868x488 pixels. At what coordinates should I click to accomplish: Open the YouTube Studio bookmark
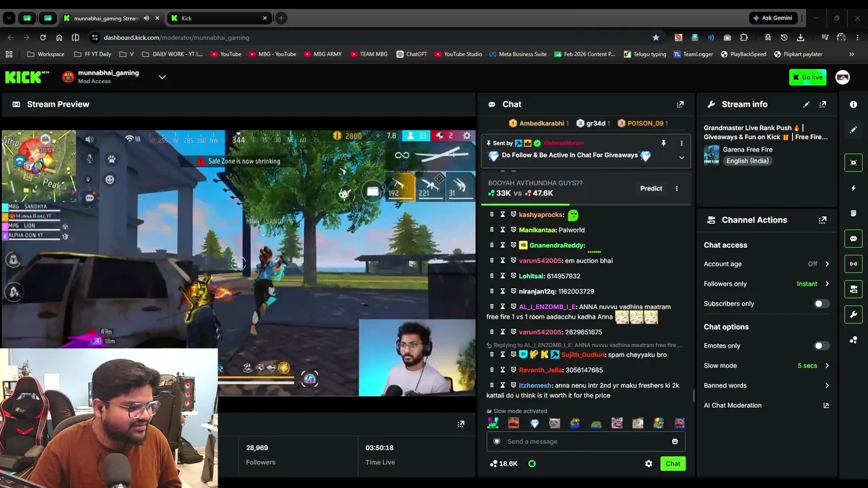458,54
